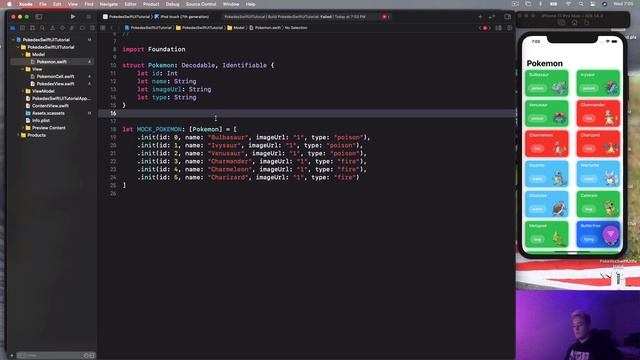This screenshot has height=360, width=640.
Task: Collapse the View folder
Action: tap(22, 69)
